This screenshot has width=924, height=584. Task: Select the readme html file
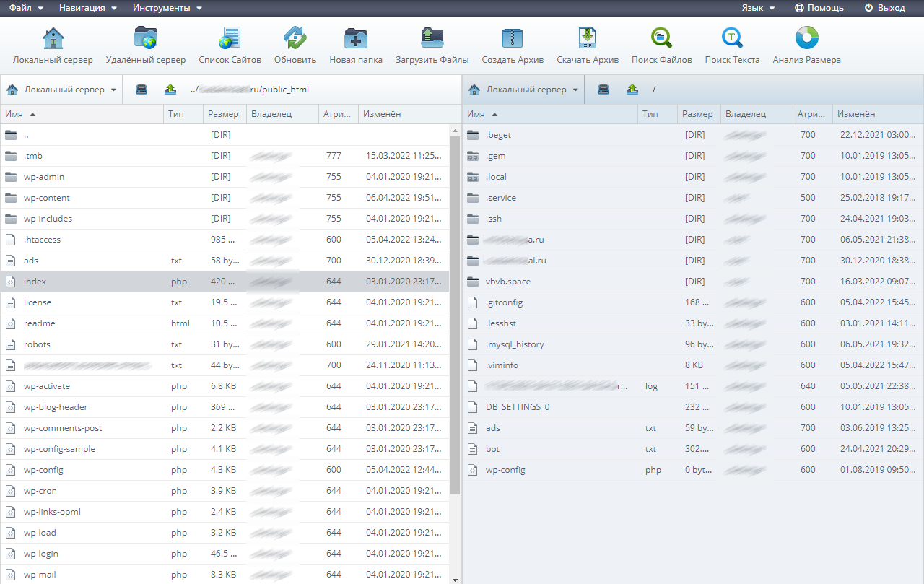[225, 323]
